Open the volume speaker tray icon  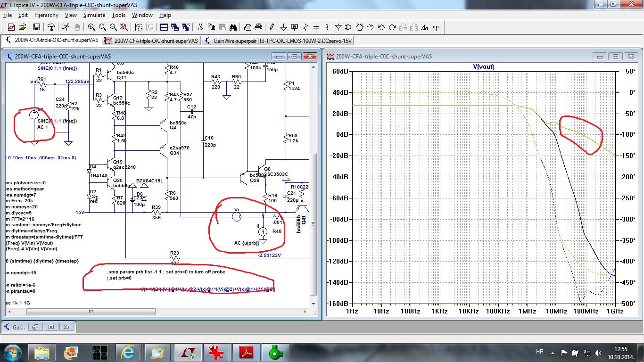(x=598, y=353)
